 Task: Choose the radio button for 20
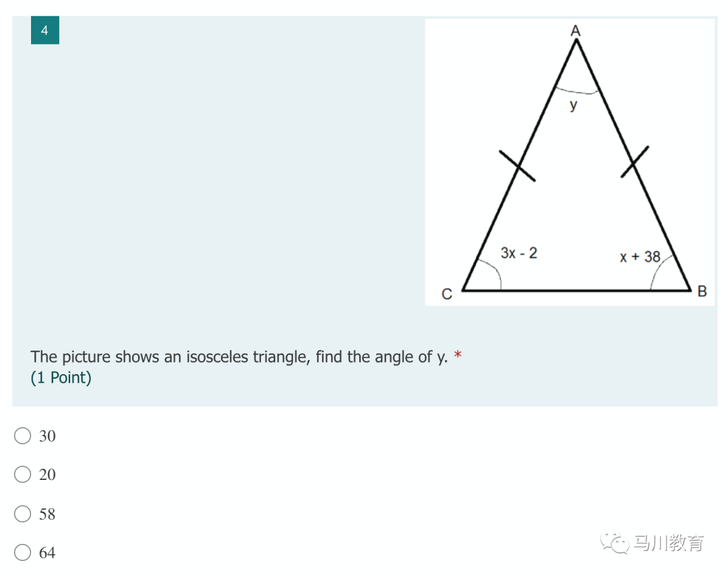click(x=23, y=475)
